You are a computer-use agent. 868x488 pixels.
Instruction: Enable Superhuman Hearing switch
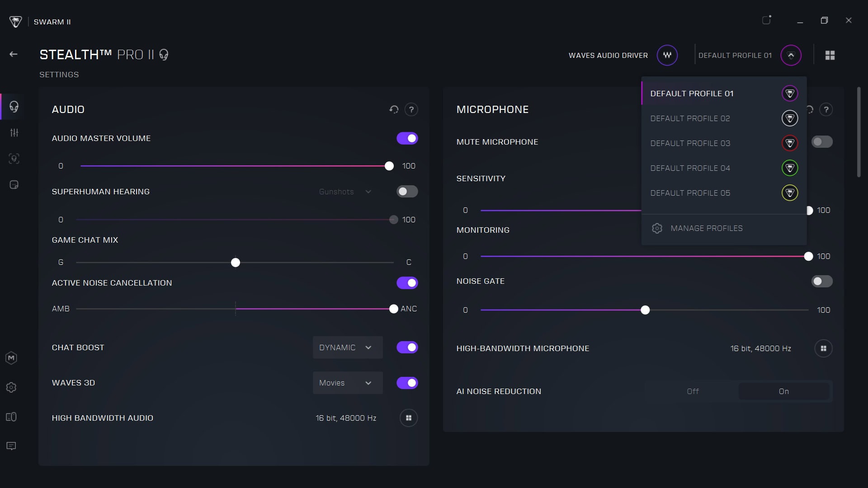coord(407,192)
